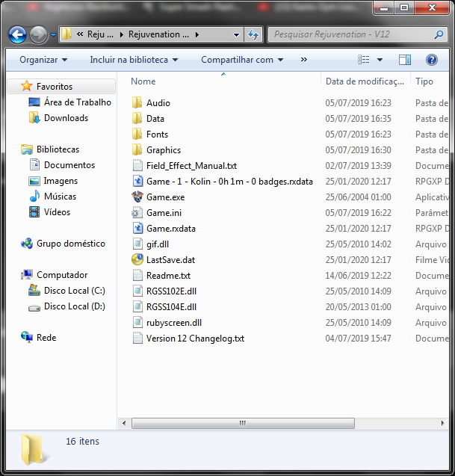Open Incluir na biblioteca menu
The width and height of the screenshot is (455, 476).
[134, 60]
